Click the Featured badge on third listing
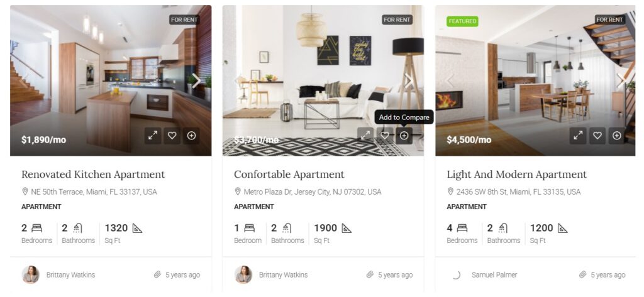The width and height of the screenshot is (644, 297). [462, 21]
